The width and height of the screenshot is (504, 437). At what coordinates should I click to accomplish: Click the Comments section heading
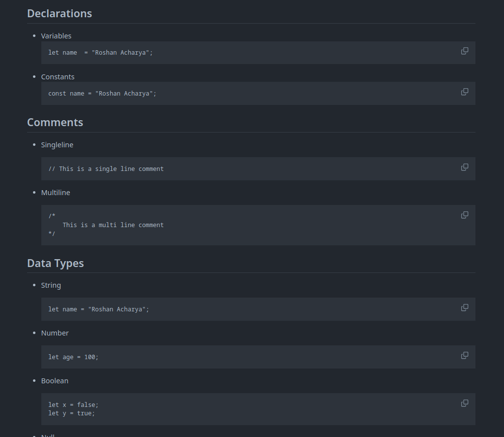tap(55, 122)
